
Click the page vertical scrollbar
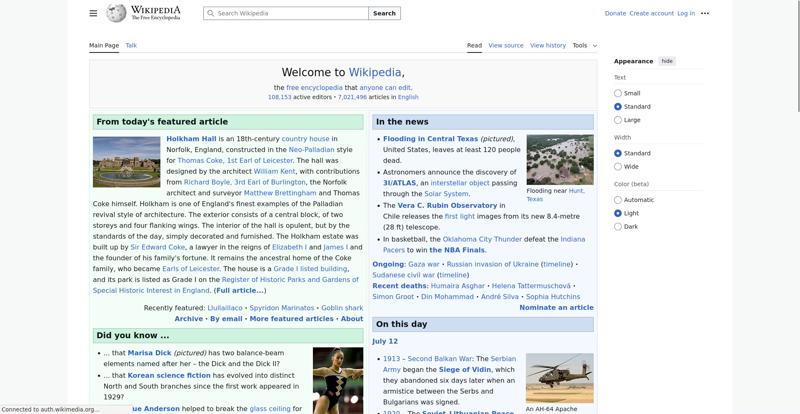[x=797, y=56]
